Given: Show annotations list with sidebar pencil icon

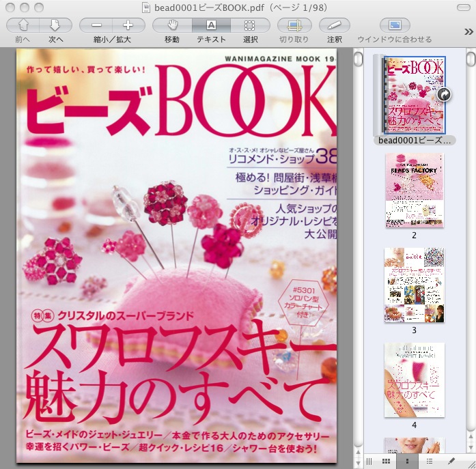Looking at the screenshot, I should click(x=451, y=461).
